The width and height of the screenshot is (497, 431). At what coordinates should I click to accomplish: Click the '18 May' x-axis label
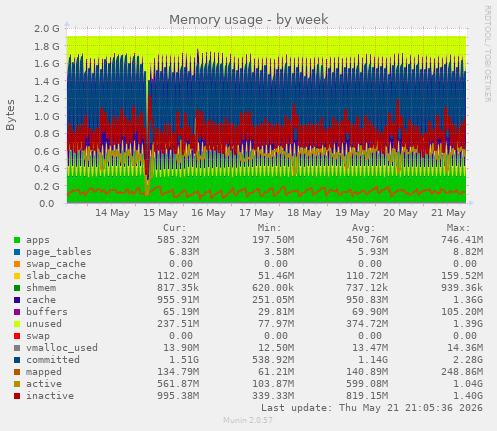coord(304,213)
